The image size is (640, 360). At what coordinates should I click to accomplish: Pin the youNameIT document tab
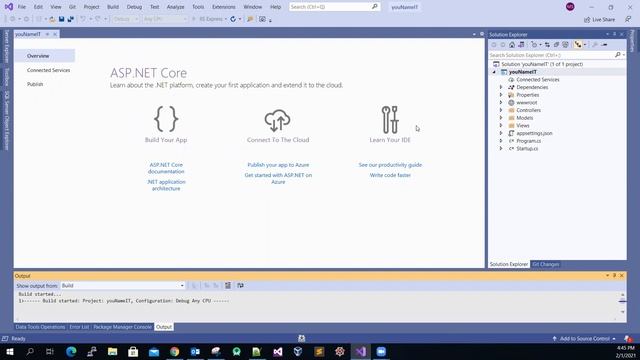tap(47, 34)
